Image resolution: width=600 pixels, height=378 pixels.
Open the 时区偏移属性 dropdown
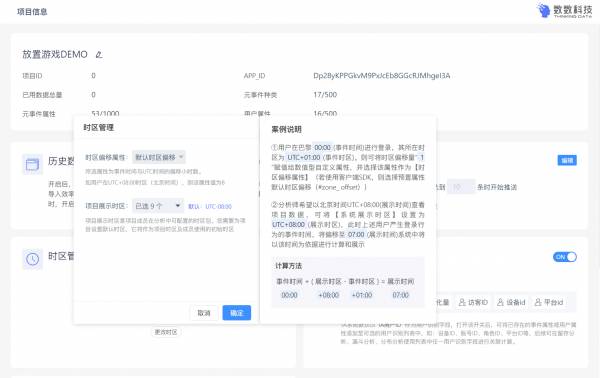[x=159, y=157]
